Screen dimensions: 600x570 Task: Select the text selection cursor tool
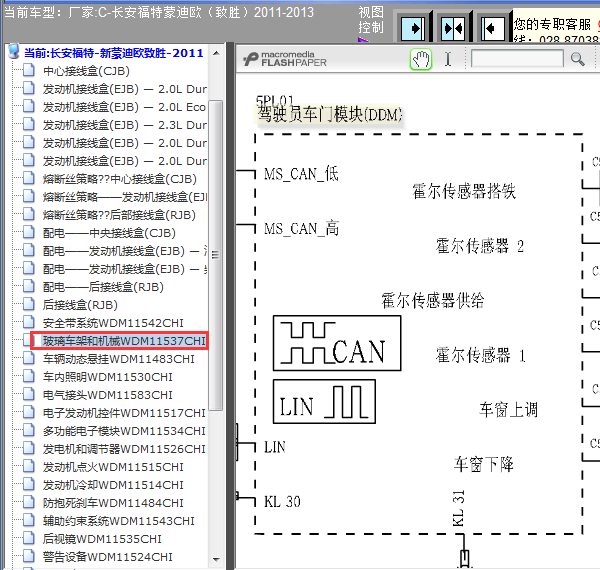pyautogui.click(x=448, y=60)
